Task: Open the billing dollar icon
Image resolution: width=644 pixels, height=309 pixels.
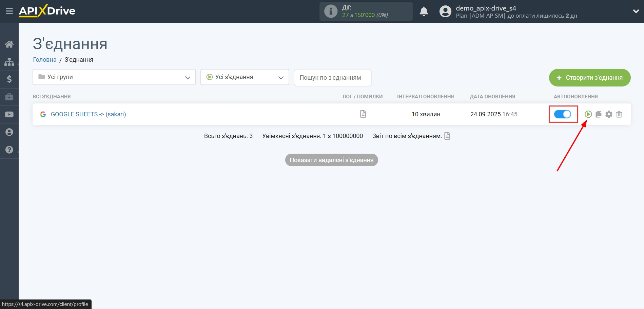Action: click(9, 79)
